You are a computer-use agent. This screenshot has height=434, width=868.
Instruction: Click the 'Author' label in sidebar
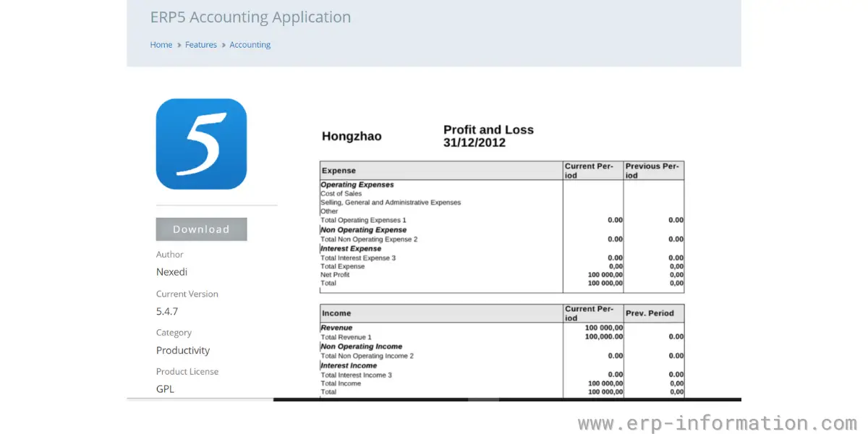(170, 255)
